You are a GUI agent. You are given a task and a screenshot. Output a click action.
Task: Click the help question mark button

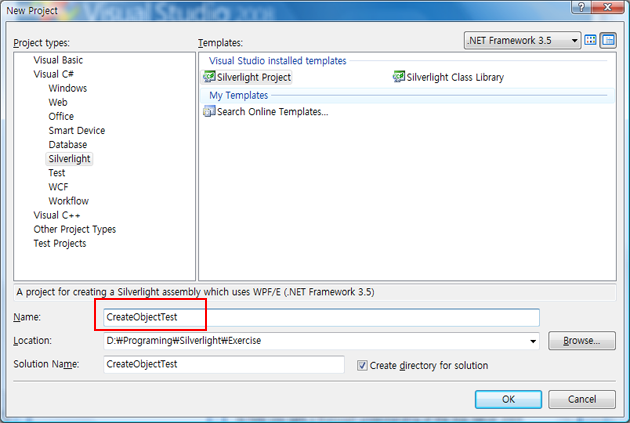pyautogui.click(x=581, y=7)
